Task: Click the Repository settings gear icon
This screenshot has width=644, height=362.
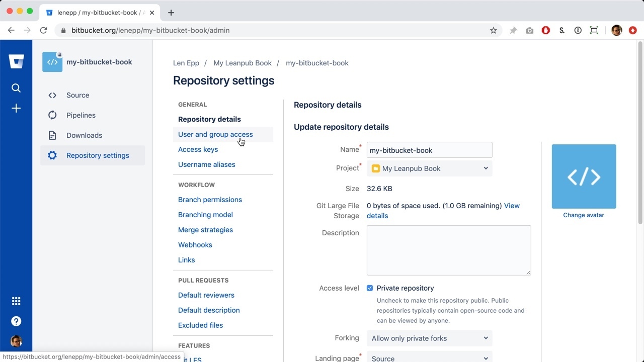Action: pyautogui.click(x=52, y=155)
